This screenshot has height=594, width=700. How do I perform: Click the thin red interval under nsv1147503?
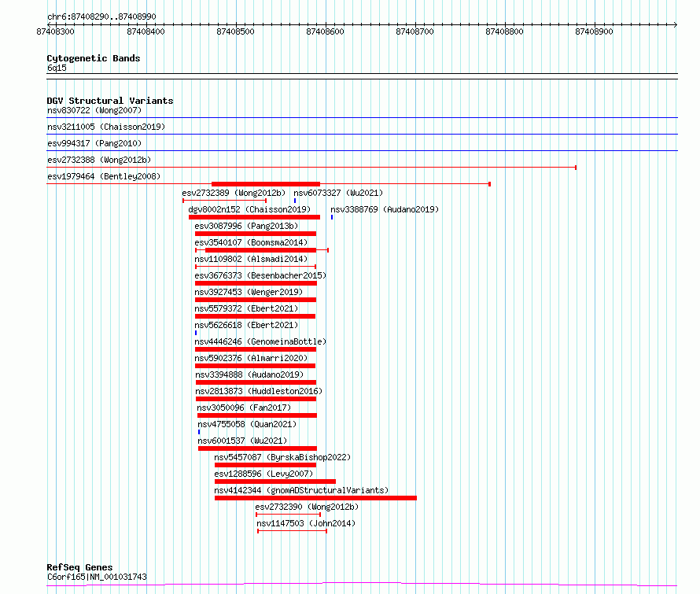point(293,531)
